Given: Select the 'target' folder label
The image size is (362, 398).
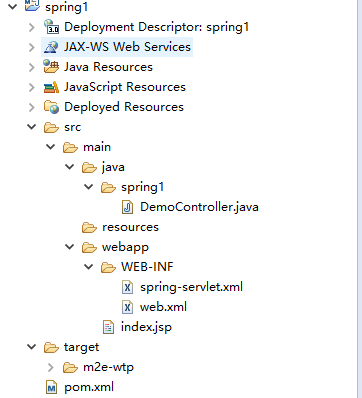Looking at the screenshot, I should click(81, 347).
